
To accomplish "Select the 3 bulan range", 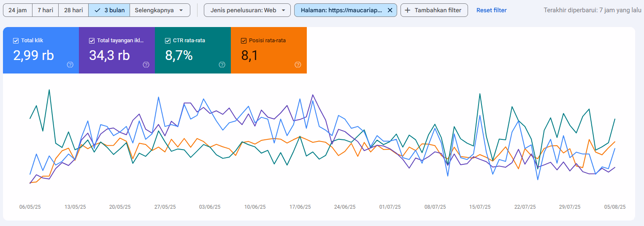I will [109, 10].
